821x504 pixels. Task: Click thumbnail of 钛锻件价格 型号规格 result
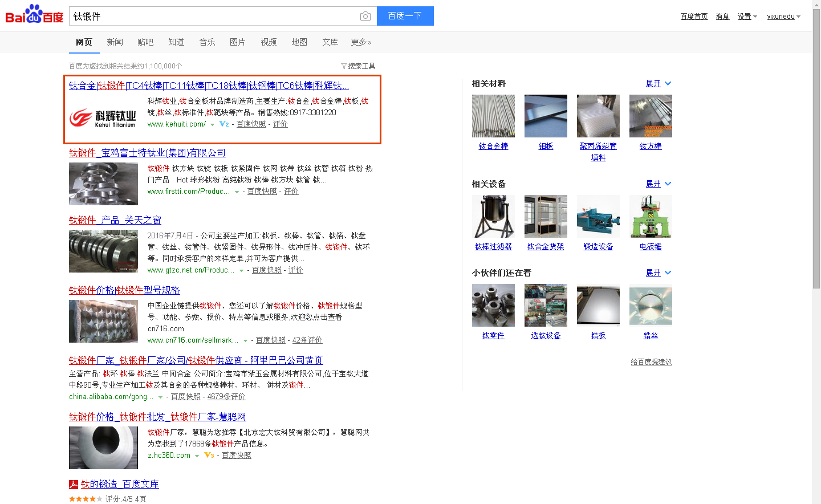tap(103, 322)
